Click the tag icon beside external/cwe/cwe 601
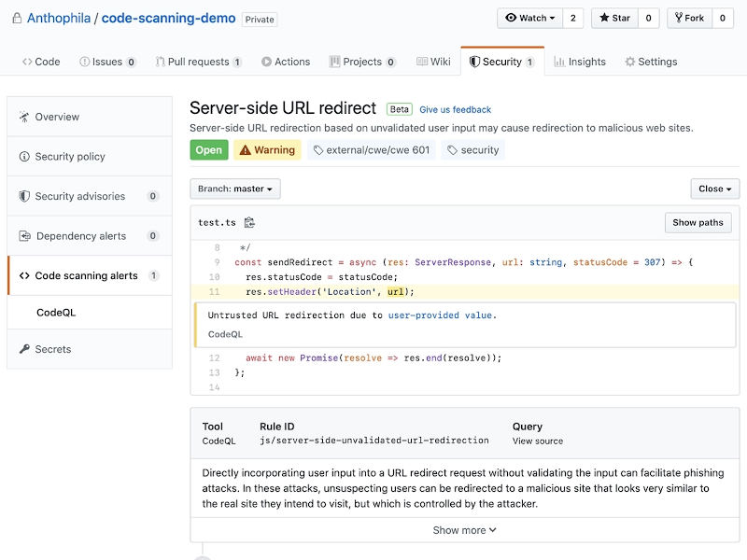The height and width of the screenshot is (560, 747). [x=318, y=150]
